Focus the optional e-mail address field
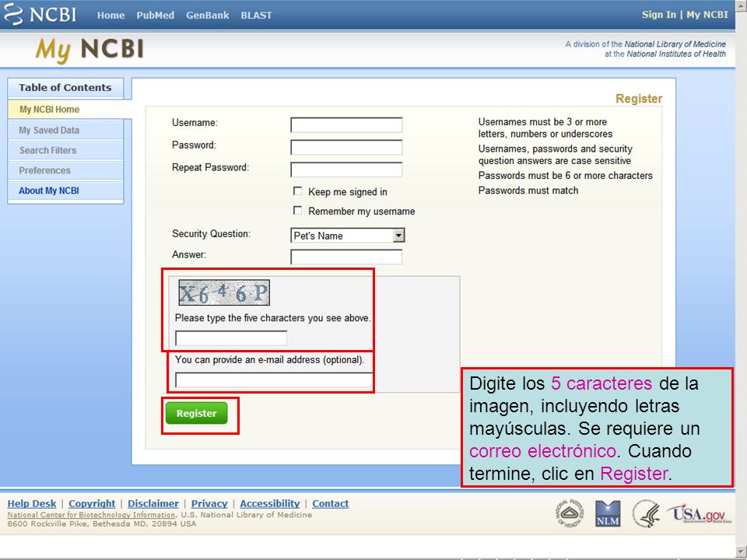Image resolution: width=747 pixels, height=560 pixels. [x=274, y=380]
